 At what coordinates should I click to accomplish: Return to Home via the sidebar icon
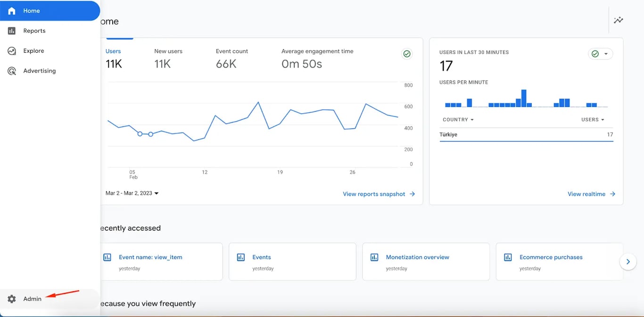point(11,10)
